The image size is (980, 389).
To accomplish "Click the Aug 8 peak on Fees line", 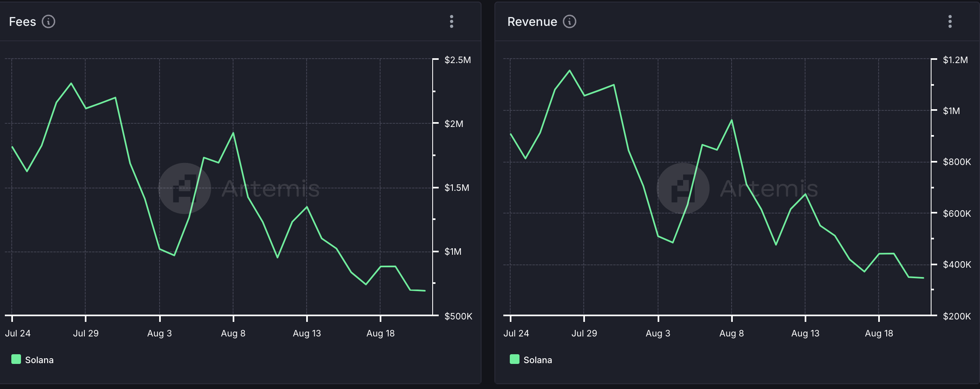I will tap(233, 133).
